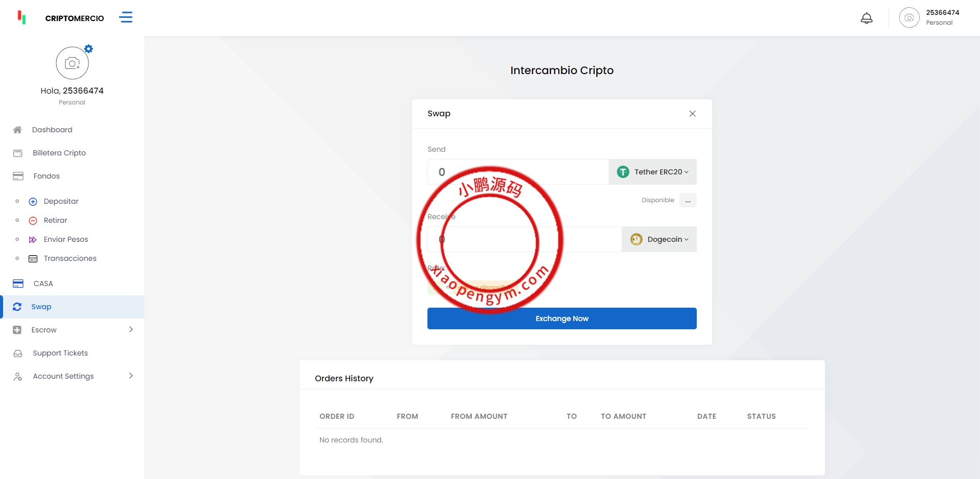
Task: Click the notification bell icon
Action: 867,18
